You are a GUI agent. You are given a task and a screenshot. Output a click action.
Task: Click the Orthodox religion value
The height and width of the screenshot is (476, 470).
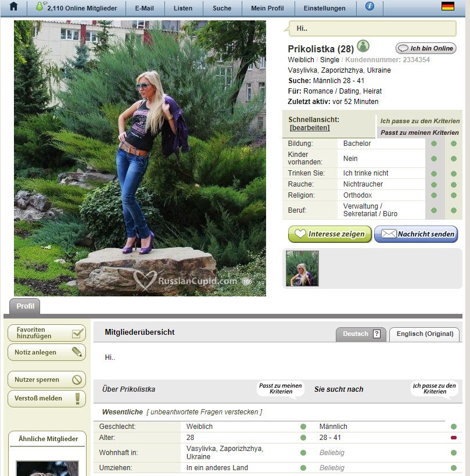tap(357, 195)
